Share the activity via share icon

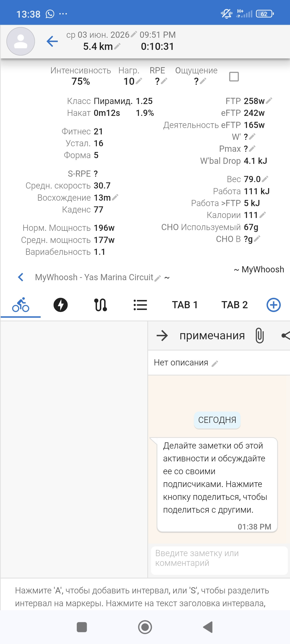pos(286,336)
